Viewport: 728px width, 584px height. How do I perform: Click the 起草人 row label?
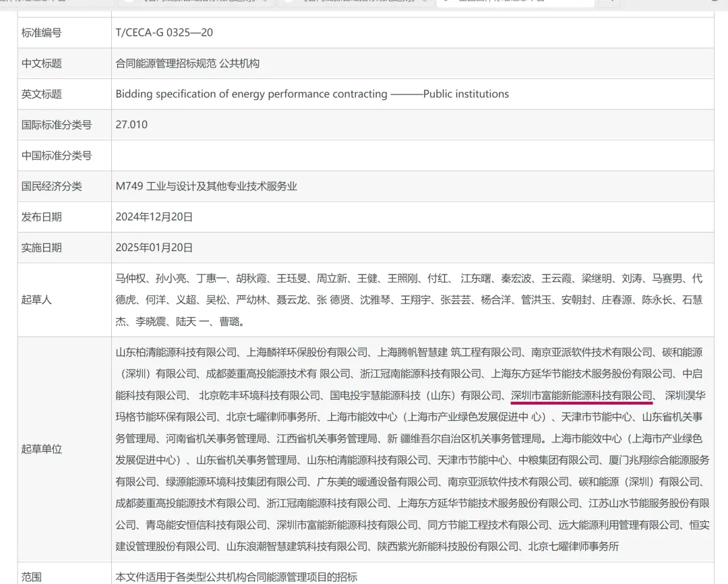36,299
